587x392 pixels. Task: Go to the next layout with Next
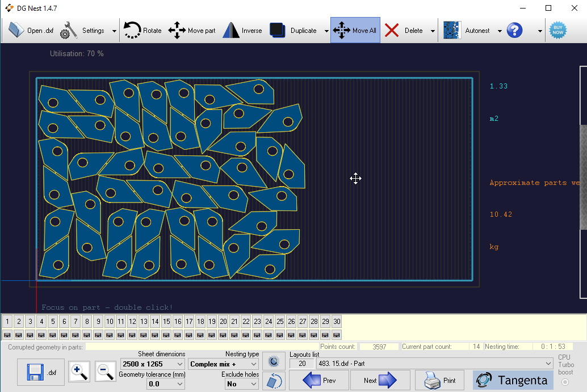[x=380, y=380]
